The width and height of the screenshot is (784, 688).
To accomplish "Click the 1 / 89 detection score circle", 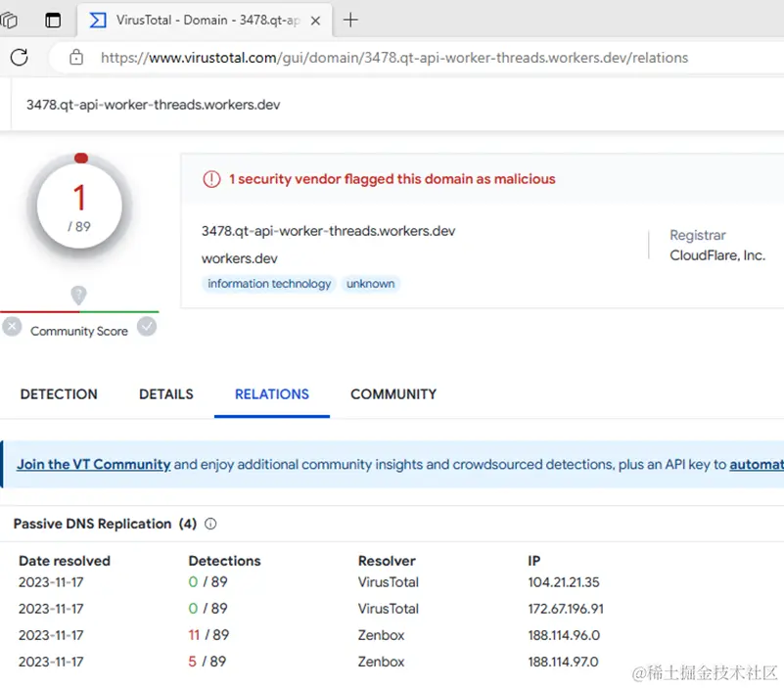I will [79, 206].
